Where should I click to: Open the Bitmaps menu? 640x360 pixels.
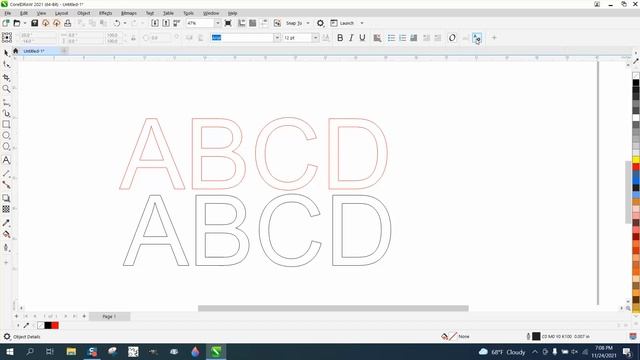click(129, 13)
